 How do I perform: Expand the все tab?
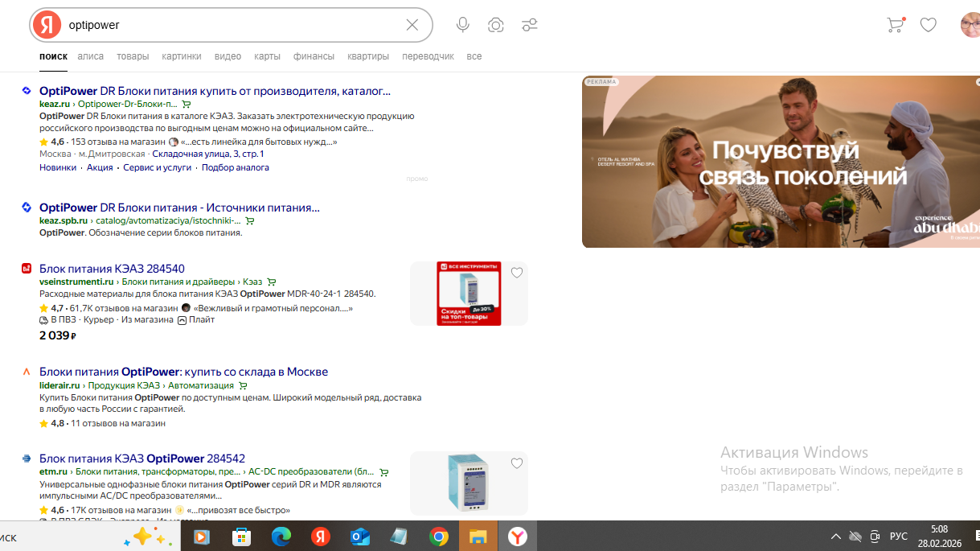click(474, 56)
